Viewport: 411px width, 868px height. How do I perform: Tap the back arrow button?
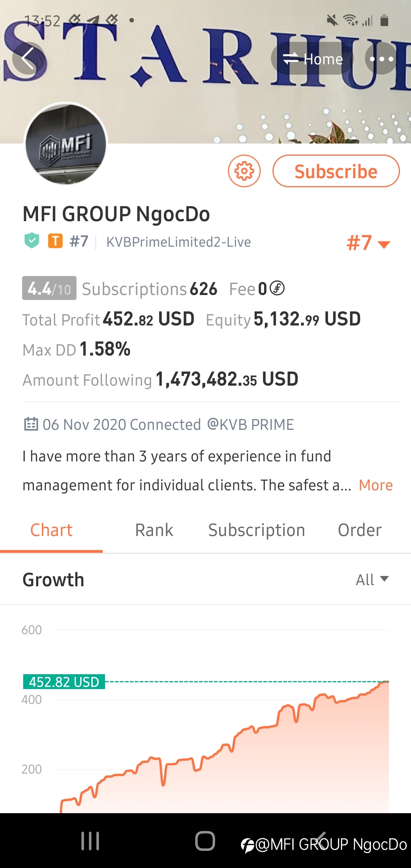pos(28,58)
